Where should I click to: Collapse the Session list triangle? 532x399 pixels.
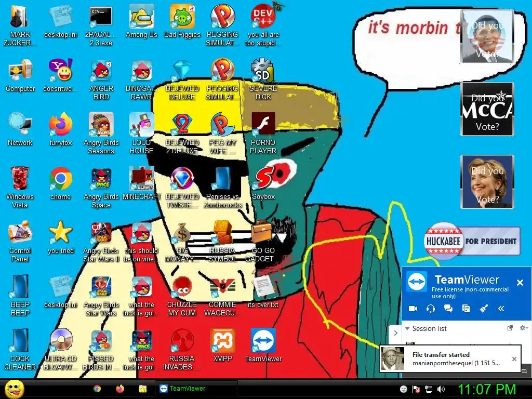click(407, 328)
